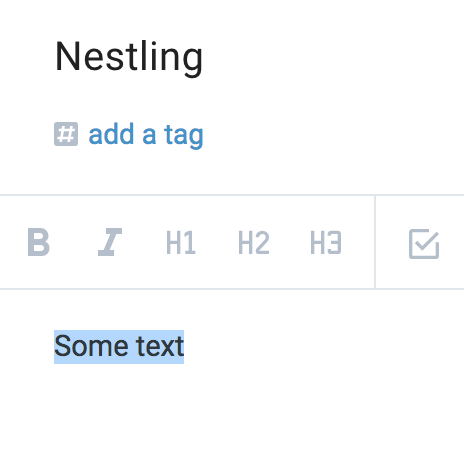Viewport: 464px width, 460px height.
Task: Click the highlighted 'Some text' line
Action: tap(119, 347)
